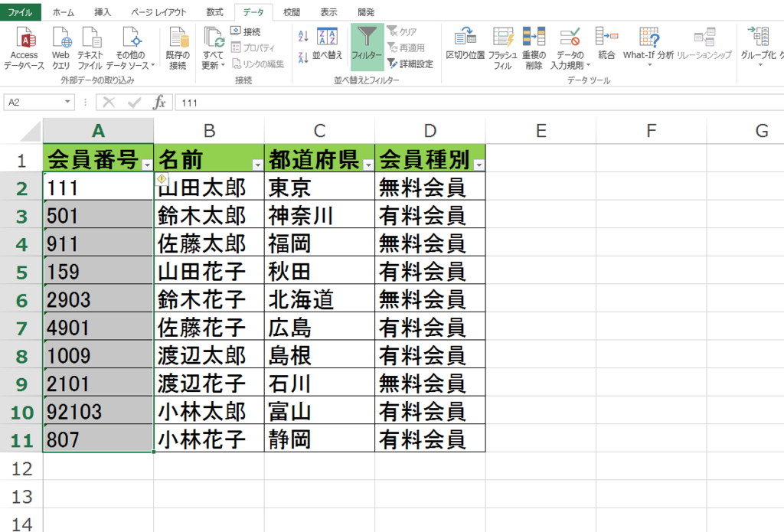
Task: Toggle the フィルター on or off
Action: 367,46
